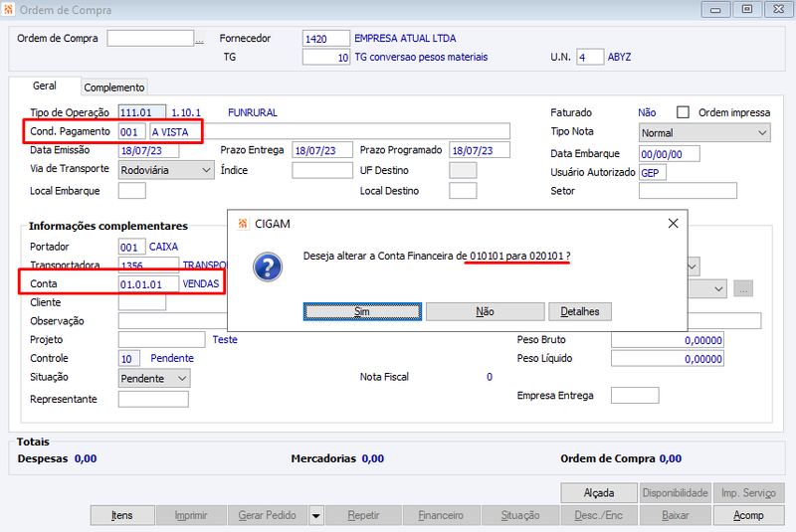This screenshot has width=796, height=532.
Task: Focus the Ordem de Compra number field
Action: [150, 39]
